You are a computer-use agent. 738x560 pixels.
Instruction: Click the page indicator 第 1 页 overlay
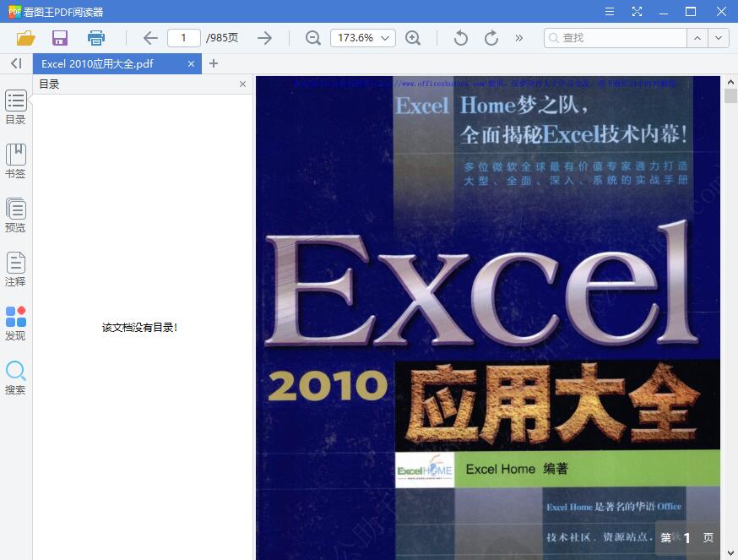point(686,537)
